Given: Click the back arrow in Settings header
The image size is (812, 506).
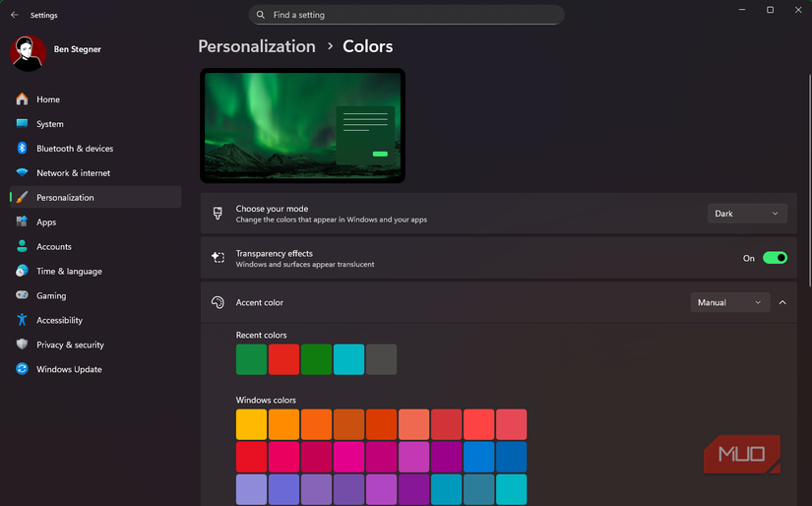Looking at the screenshot, I should [15, 15].
